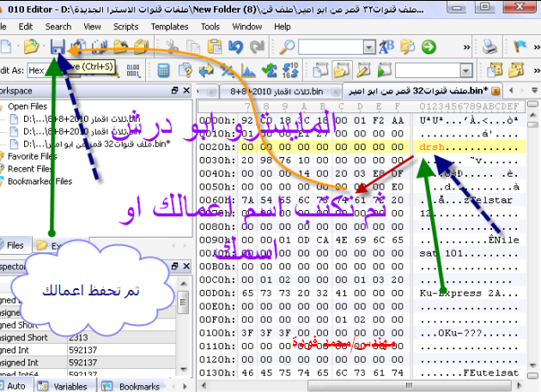Click the Inspector panel vertical scrollbar thumb
The image size is (541, 392).
pyautogui.click(x=183, y=303)
